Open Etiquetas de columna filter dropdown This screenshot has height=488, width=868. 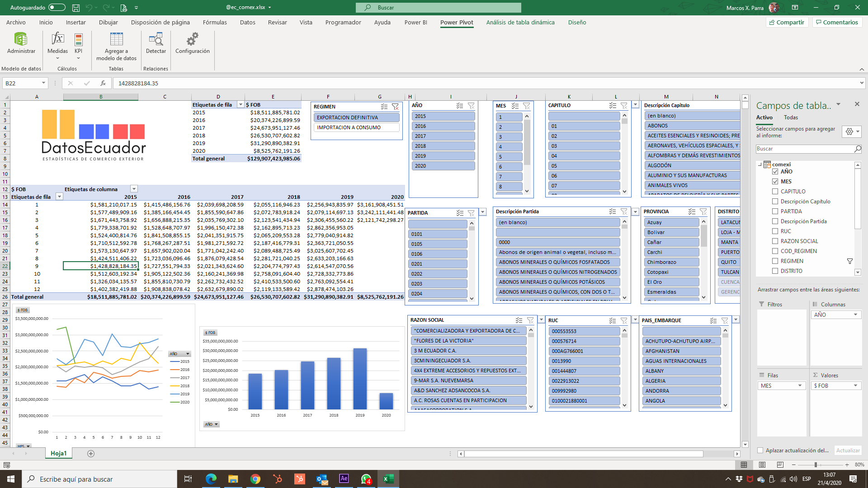click(x=134, y=189)
